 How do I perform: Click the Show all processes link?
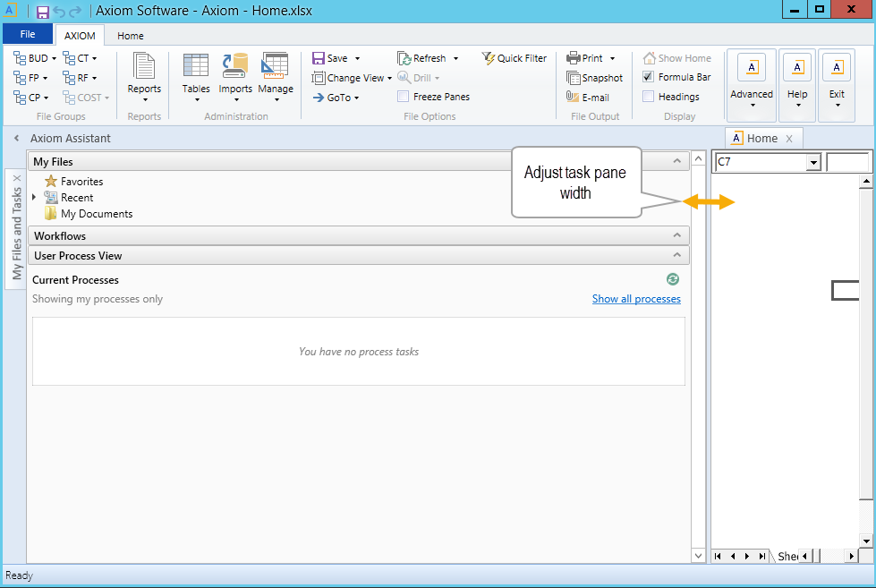point(636,299)
